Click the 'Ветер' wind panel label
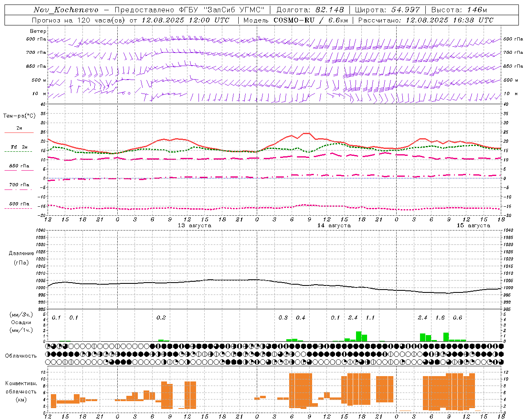This screenshot has height=420, width=525. (38, 31)
